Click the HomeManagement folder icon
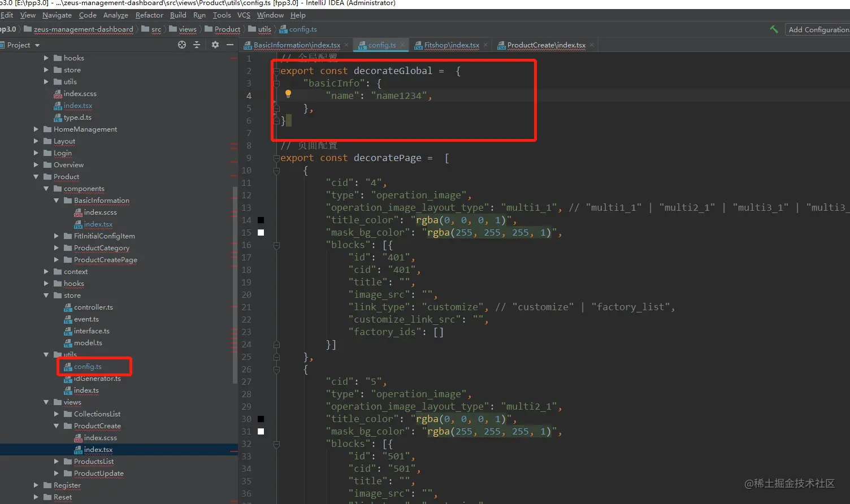This screenshot has width=850, height=504. pyautogui.click(x=47, y=129)
